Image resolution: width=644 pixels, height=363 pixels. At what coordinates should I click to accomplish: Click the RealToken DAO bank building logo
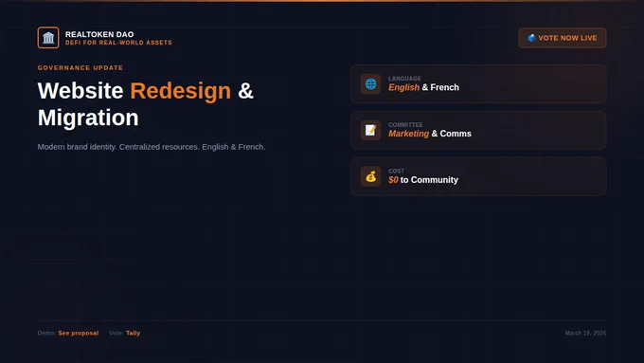(48, 37)
